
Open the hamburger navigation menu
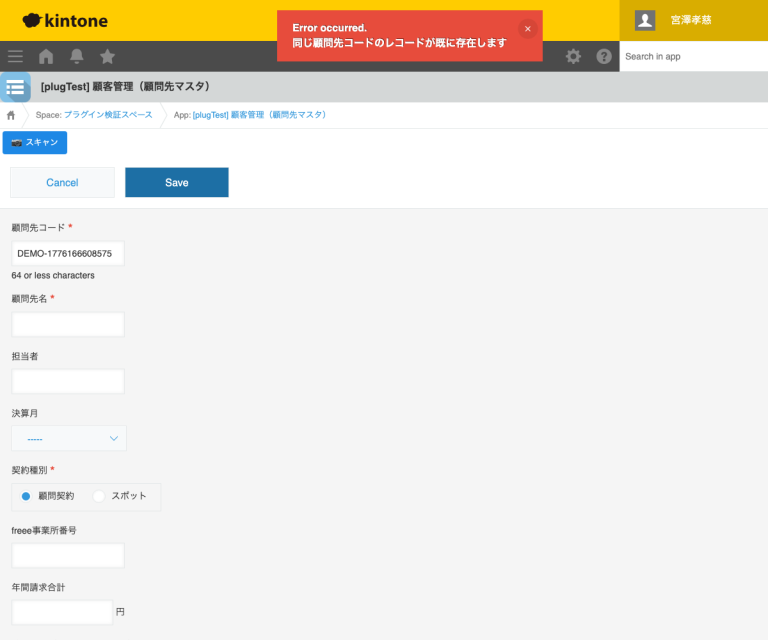coord(15,56)
